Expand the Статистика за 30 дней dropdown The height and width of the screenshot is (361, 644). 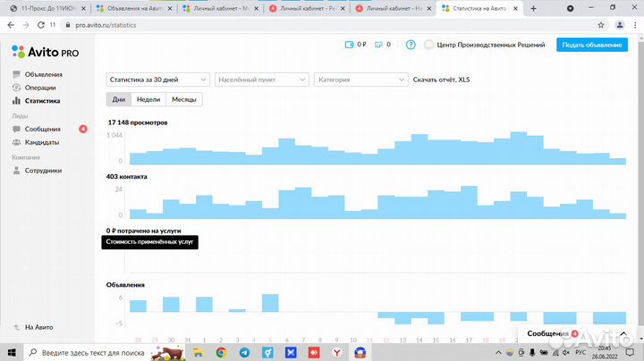(x=158, y=80)
